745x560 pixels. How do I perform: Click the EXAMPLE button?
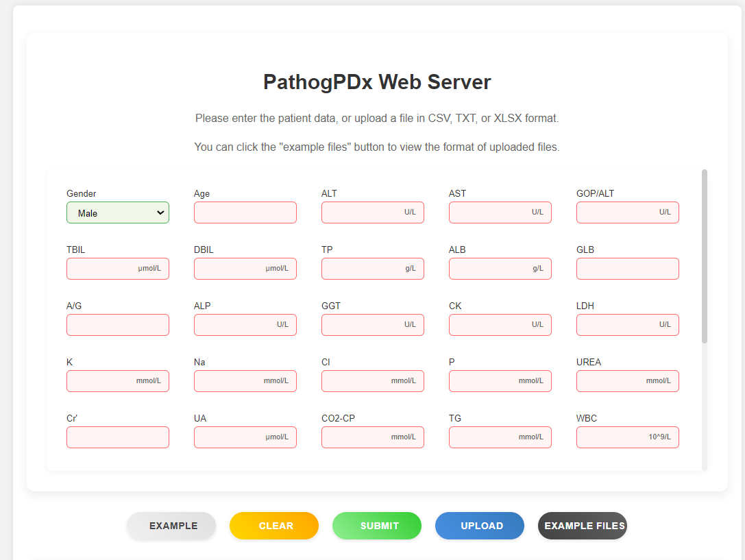coord(171,526)
